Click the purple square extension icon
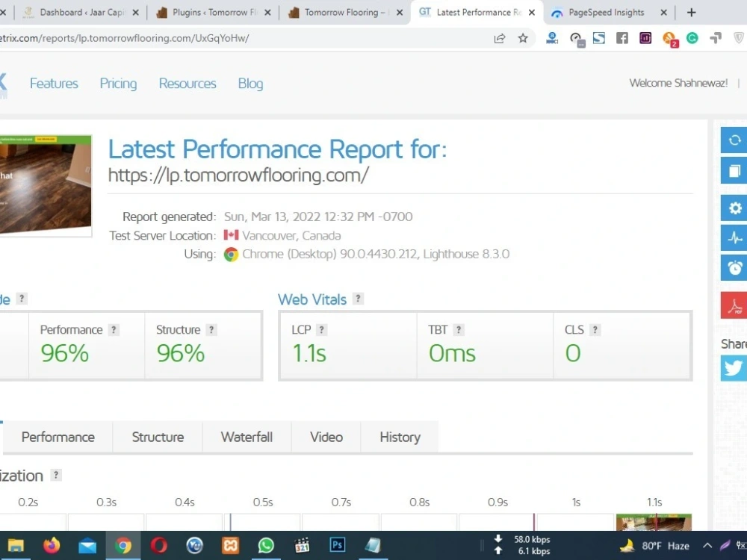 [645, 38]
